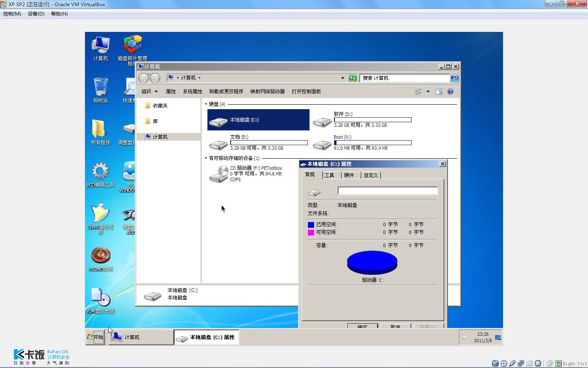Screen dimensions: 588x368
Task: Click the change view icon in toolbar
Action: (418, 92)
